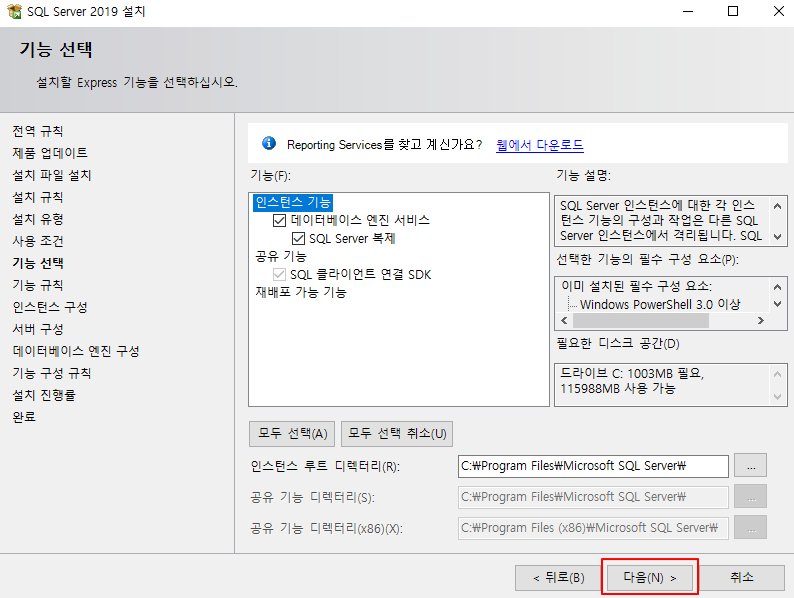Select 이미 설치된 필수 구성 요소 node
Screen dimensions: 794x598
(637, 287)
